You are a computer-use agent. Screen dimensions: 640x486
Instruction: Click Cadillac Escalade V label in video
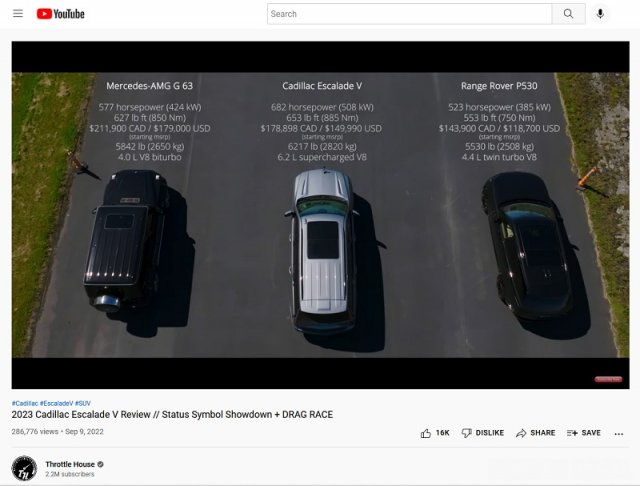tap(322, 86)
